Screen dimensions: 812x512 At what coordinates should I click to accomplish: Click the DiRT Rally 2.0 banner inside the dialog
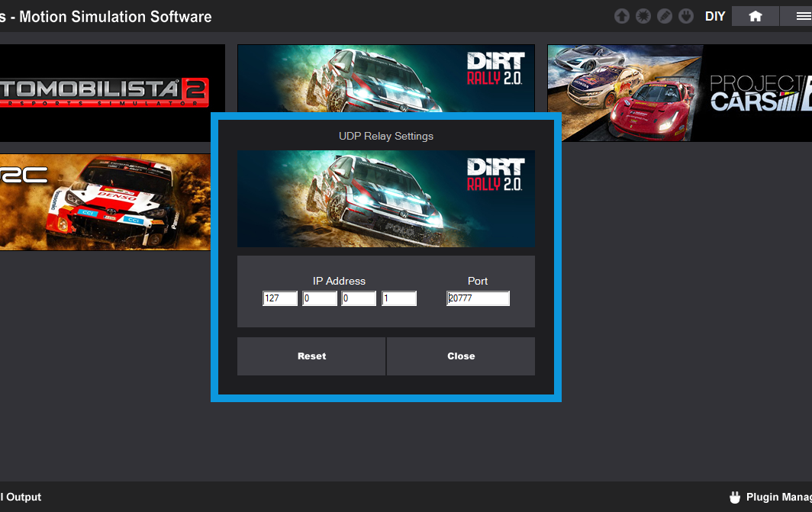(385, 198)
